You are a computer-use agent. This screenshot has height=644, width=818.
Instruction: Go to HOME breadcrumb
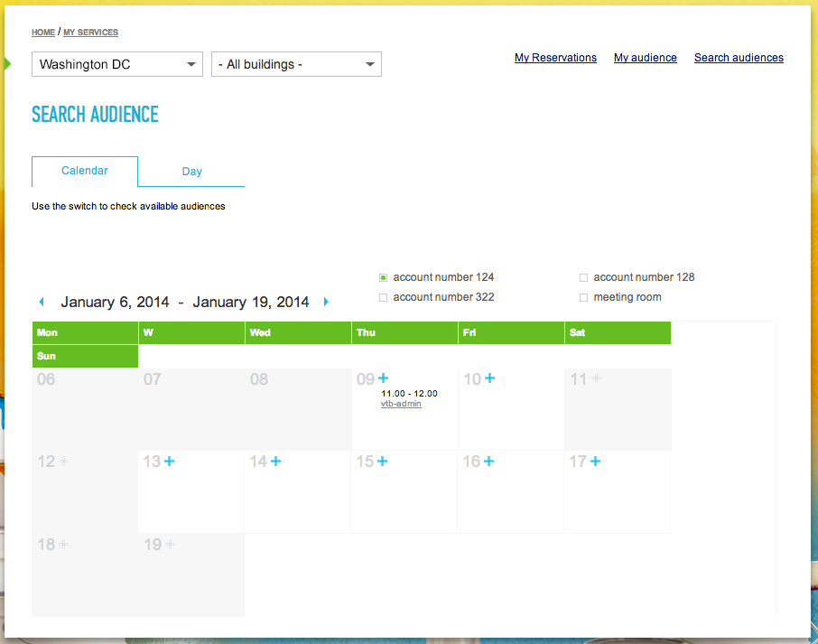(x=43, y=33)
